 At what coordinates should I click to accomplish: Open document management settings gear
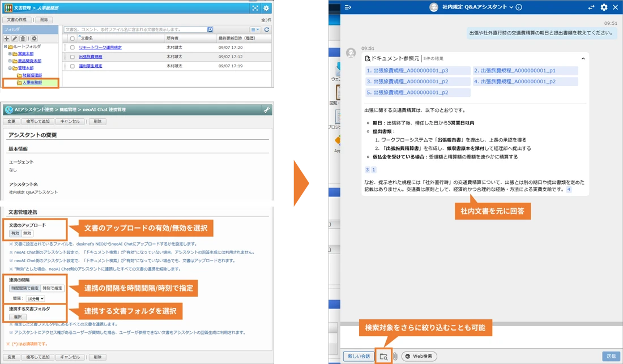266,8
